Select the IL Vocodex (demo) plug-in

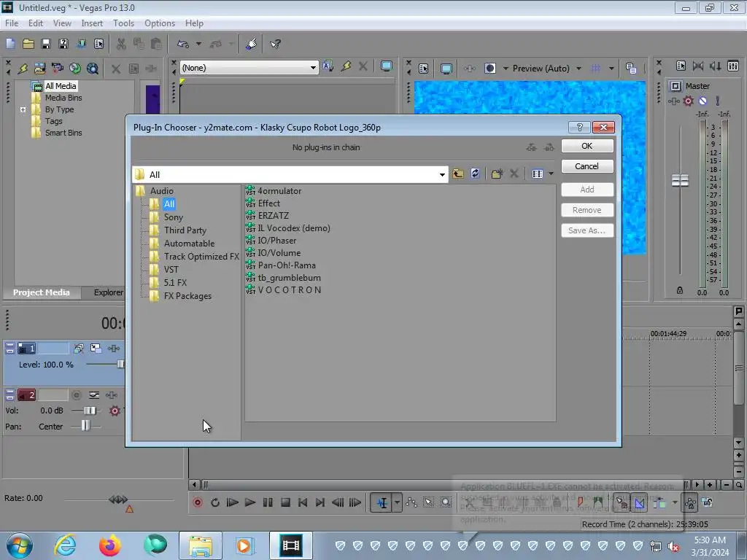[294, 228]
